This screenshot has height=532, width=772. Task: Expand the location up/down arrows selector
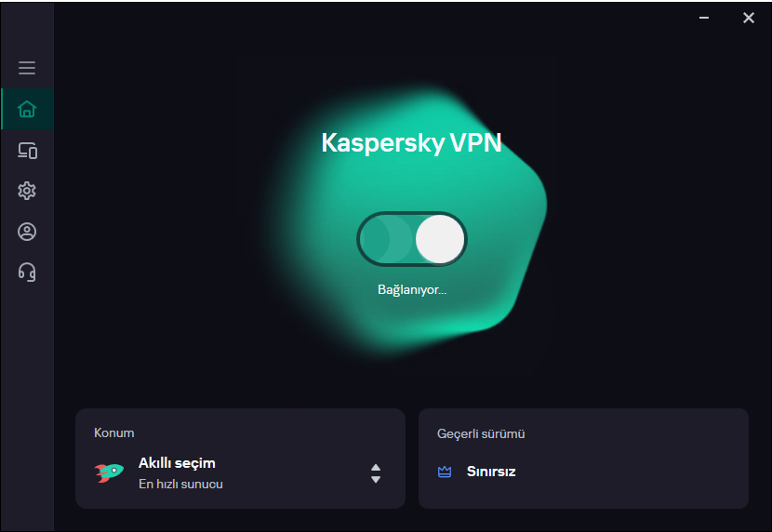[376, 473]
